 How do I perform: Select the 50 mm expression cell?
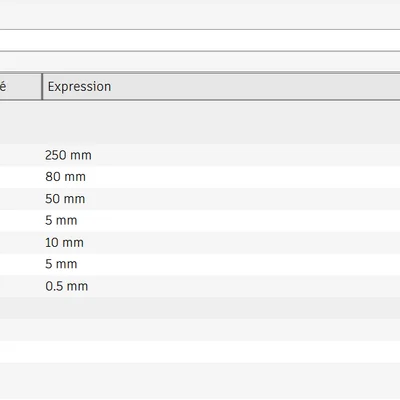(221, 199)
